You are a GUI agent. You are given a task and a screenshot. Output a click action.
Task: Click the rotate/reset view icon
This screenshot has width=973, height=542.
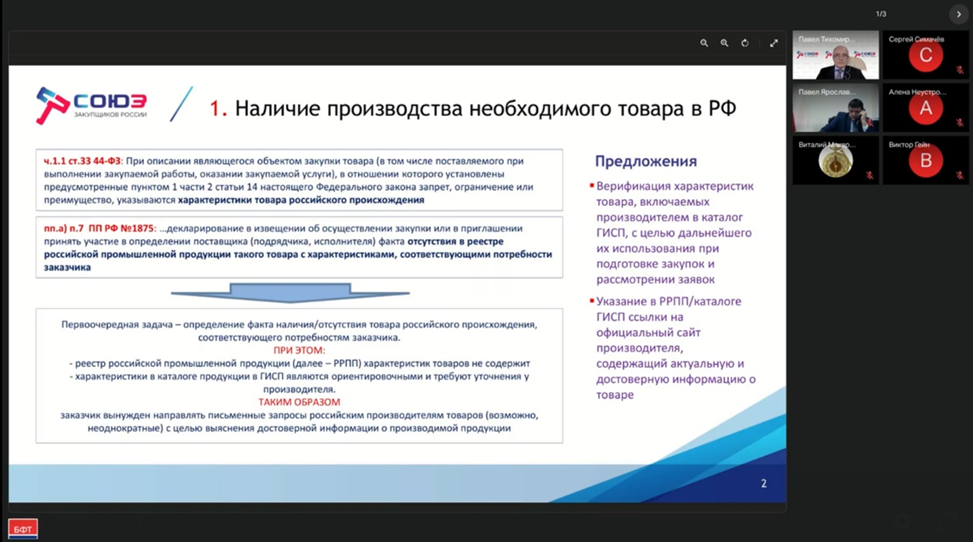[x=745, y=43]
